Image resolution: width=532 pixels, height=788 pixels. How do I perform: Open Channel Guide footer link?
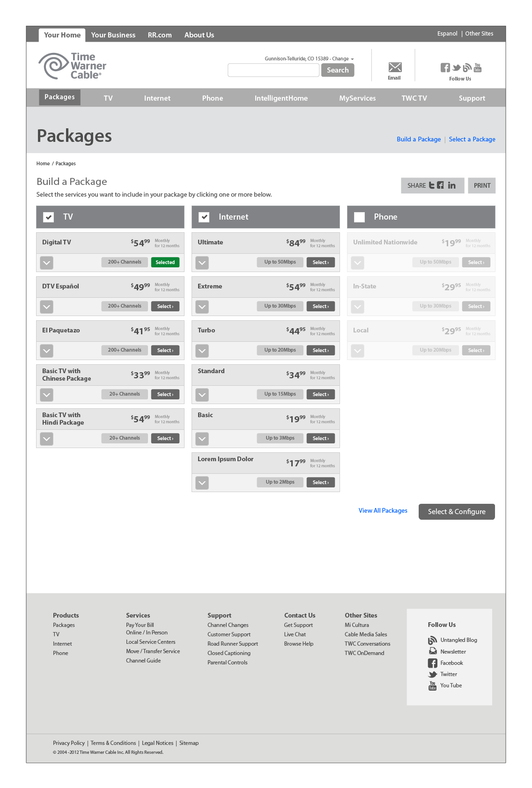pos(143,661)
